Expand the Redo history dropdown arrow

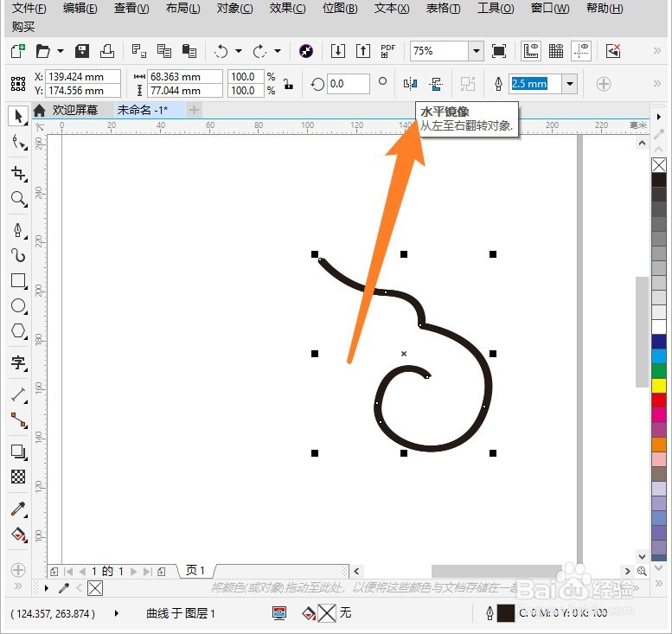278,51
